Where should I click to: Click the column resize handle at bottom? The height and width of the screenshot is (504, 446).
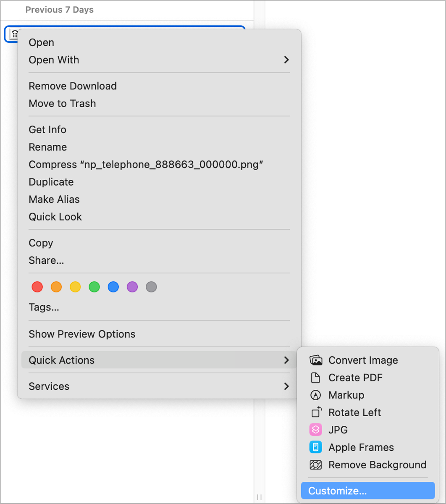260,497
